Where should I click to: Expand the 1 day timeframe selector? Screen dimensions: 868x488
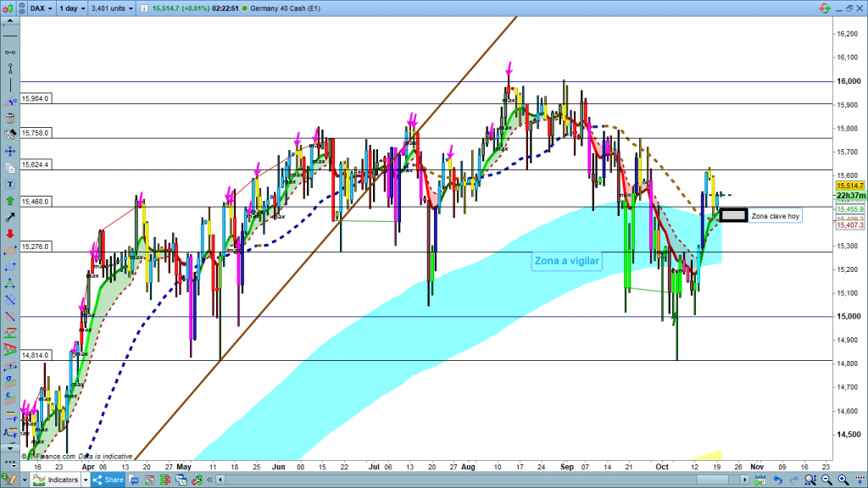(70, 8)
